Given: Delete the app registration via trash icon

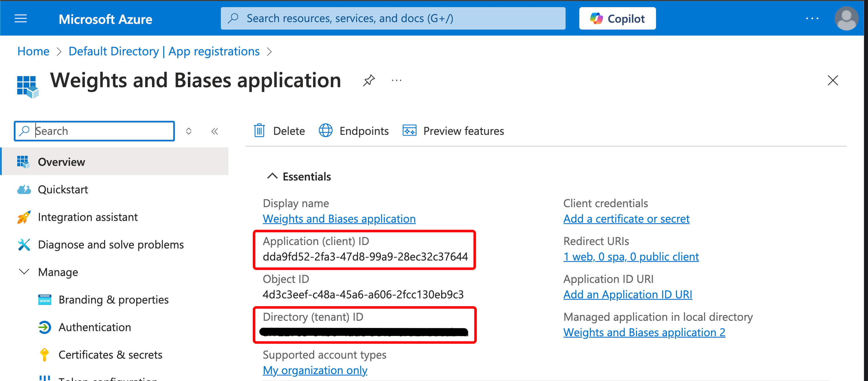Looking at the screenshot, I should pyautogui.click(x=259, y=131).
